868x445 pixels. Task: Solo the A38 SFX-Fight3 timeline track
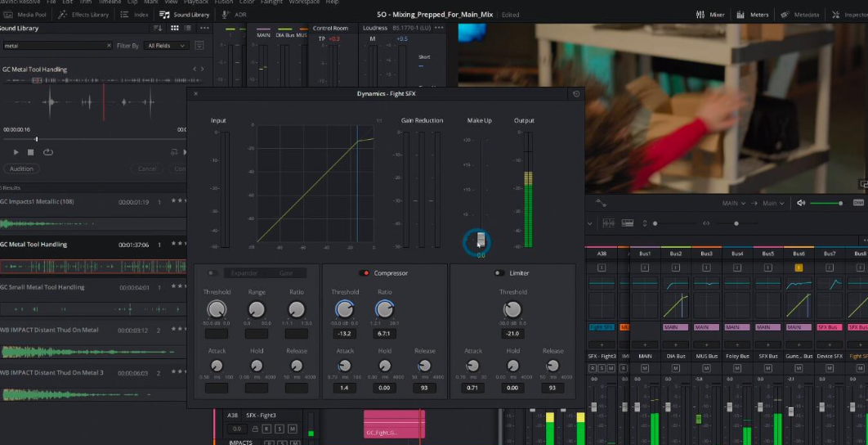click(x=280, y=429)
